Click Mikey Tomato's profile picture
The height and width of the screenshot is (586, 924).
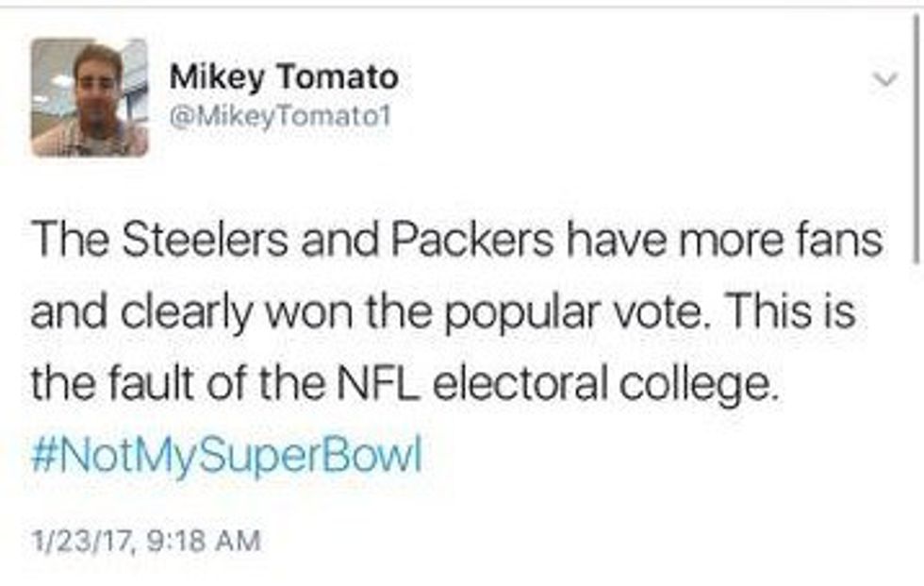89,97
